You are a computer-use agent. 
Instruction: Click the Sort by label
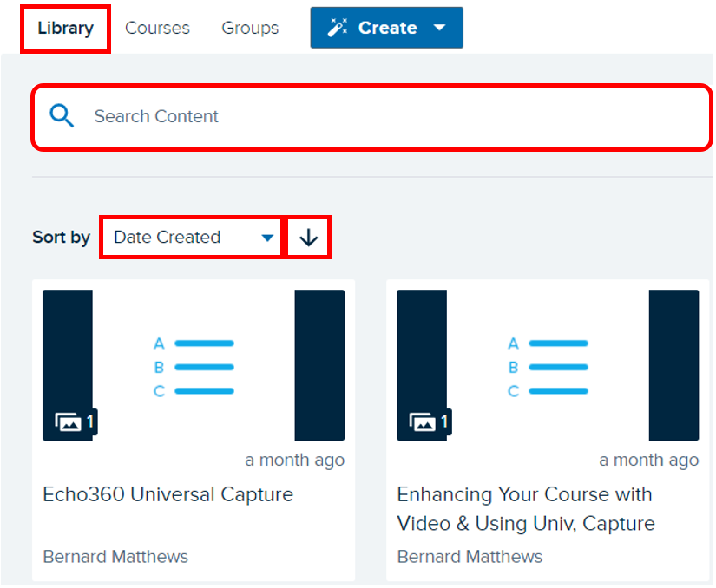(x=62, y=238)
